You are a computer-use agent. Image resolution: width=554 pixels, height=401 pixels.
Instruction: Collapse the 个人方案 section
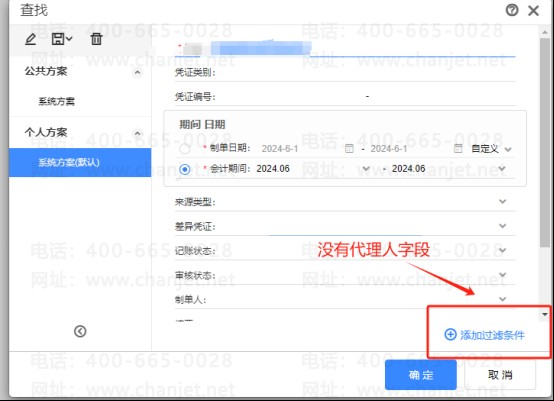(137, 133)
